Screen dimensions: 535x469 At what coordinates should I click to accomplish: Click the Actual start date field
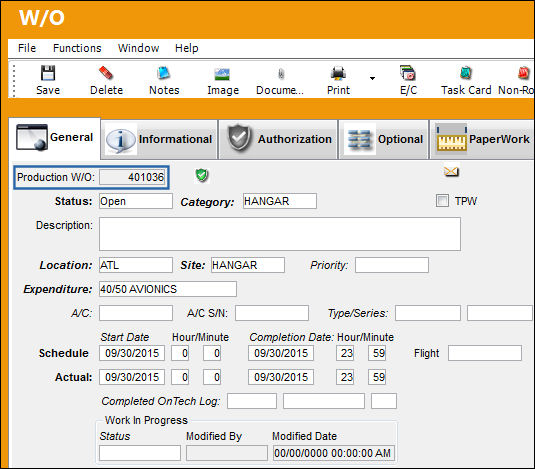132,377
